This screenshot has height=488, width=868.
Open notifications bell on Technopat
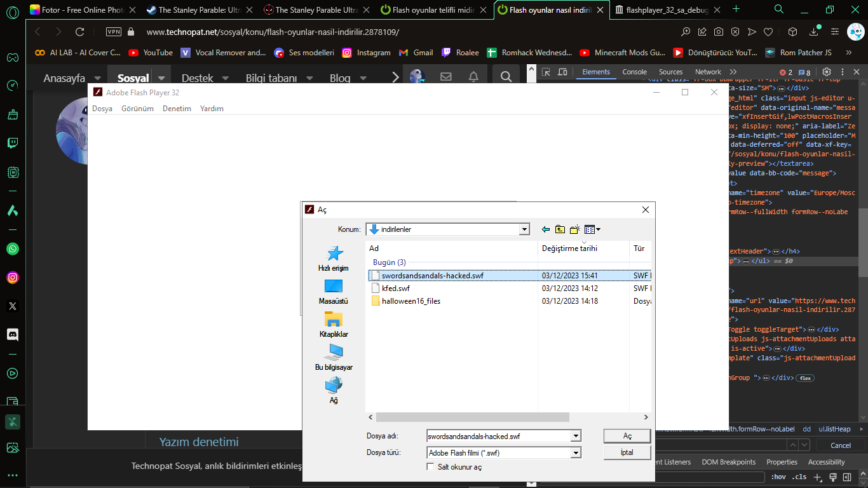[473, 77]
